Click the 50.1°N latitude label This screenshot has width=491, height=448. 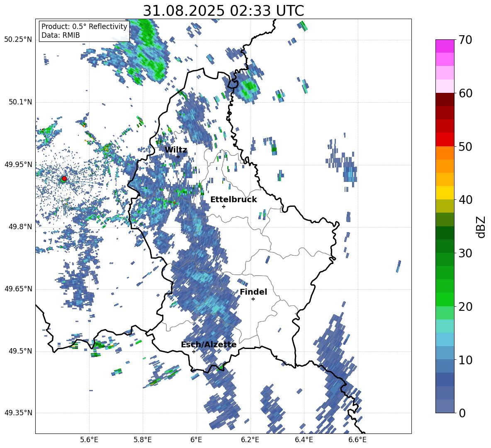coord(20,102)
